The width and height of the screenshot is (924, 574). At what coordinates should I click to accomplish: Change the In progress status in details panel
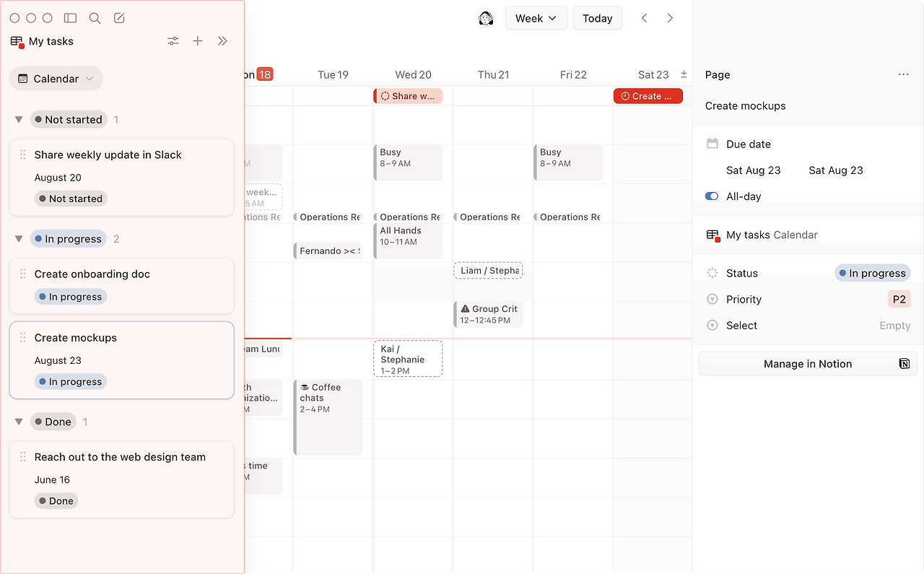[873, 273]
